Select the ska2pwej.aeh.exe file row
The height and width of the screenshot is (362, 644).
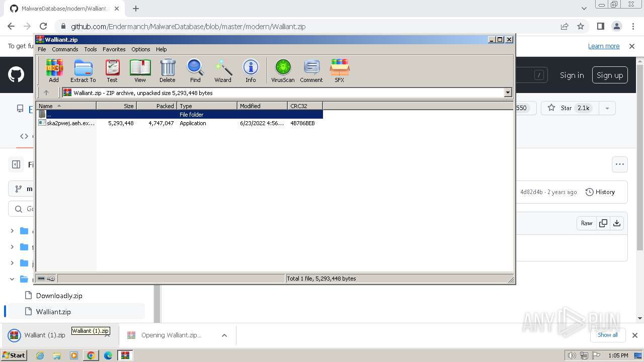180,123
